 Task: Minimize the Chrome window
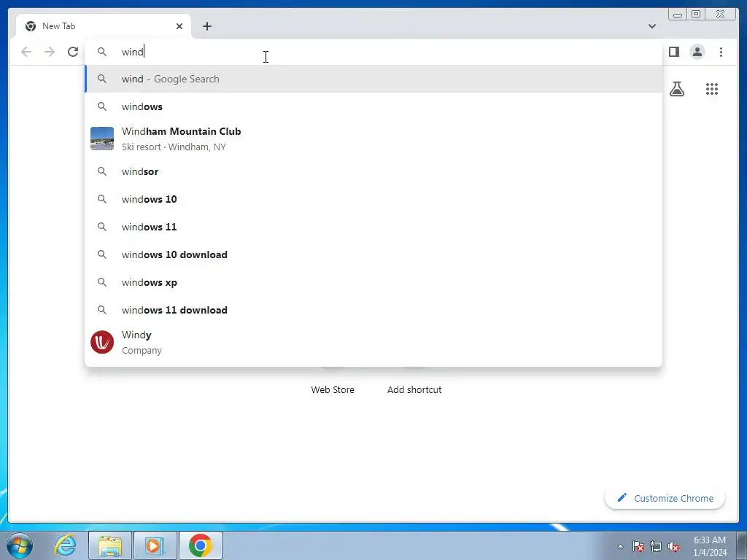677,14
